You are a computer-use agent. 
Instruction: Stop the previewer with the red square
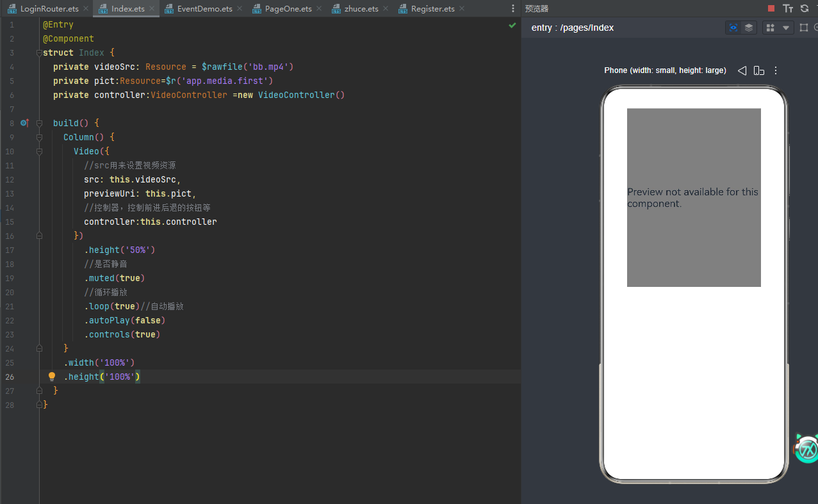click(771, 8)
